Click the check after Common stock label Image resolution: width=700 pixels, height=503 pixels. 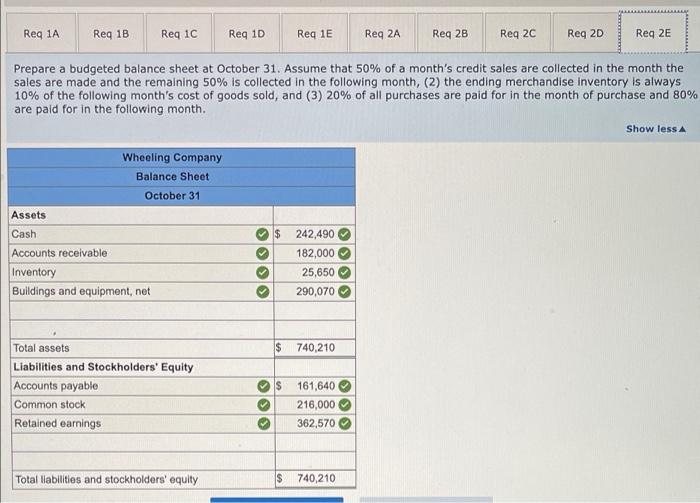point(264,405)
